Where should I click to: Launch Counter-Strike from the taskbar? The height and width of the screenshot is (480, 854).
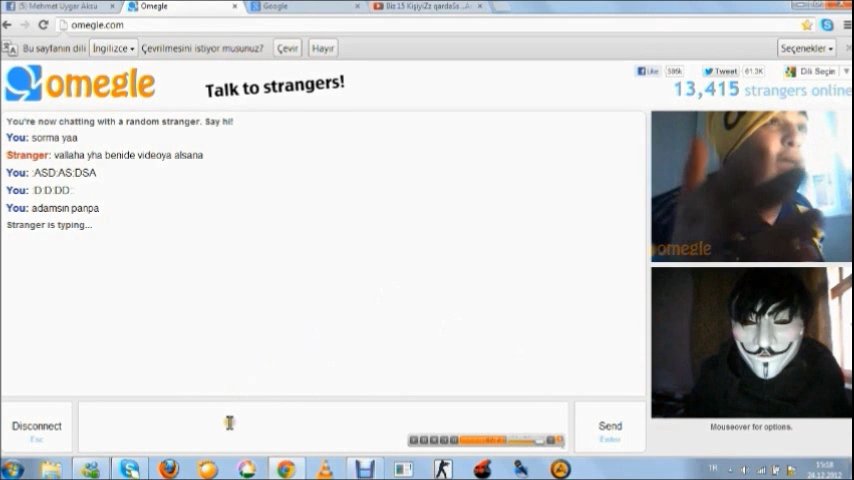point(442,469)
